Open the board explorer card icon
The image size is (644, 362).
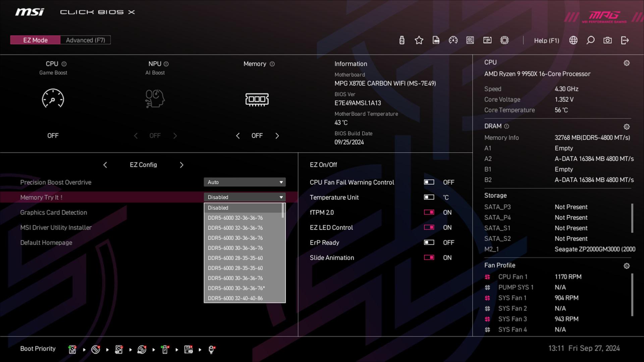coord(487,40)
